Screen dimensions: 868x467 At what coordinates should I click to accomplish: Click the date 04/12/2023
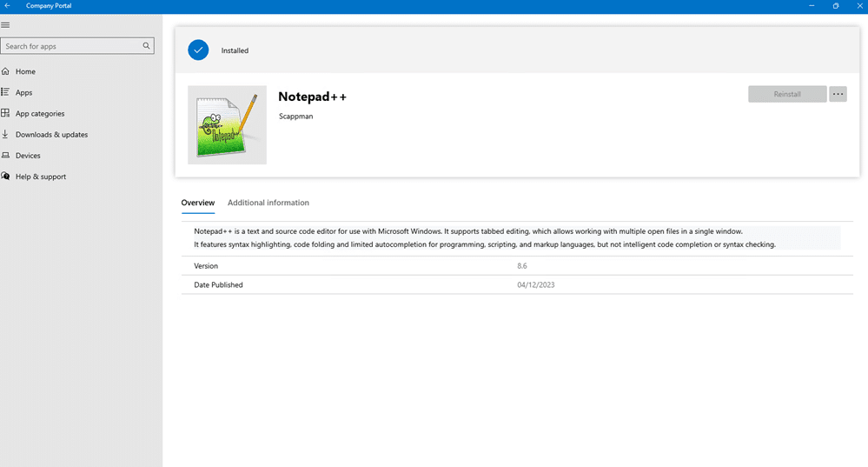tap(536, 284)
